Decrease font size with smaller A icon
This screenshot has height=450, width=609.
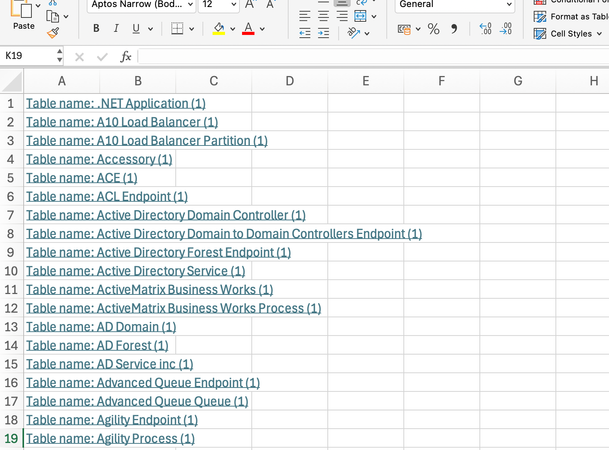tap(270, 4)
